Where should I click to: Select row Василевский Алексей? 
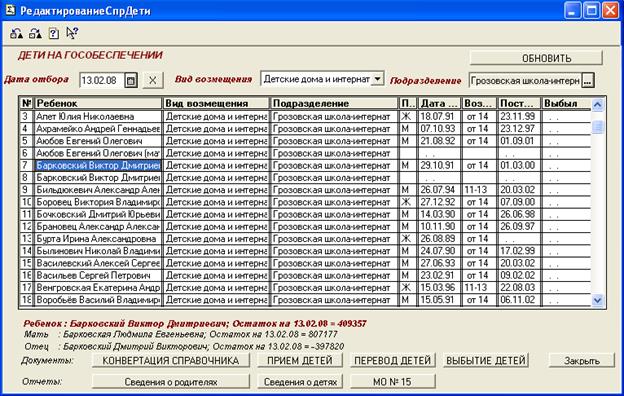tap(305, 263)
